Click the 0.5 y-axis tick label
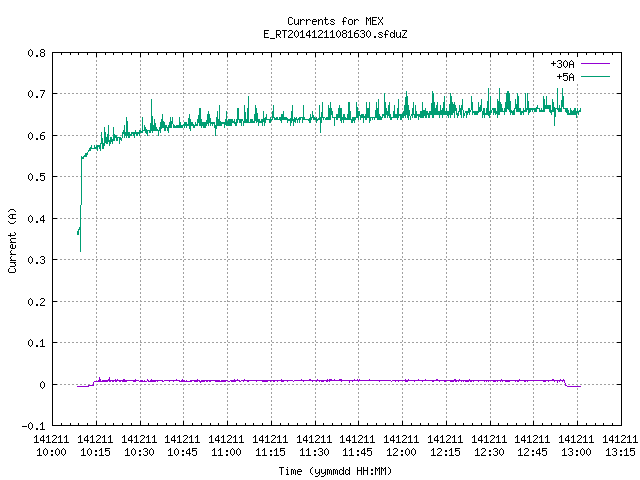The height and width of the screenshot is (480, 640). [x=36, y=177]
